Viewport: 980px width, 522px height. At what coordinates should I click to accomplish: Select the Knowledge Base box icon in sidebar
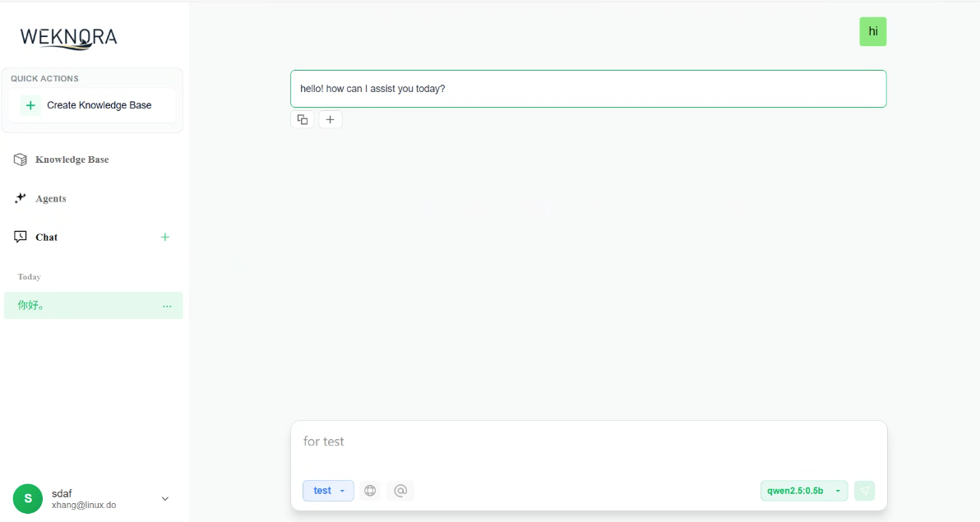click(x=20, y=159)
